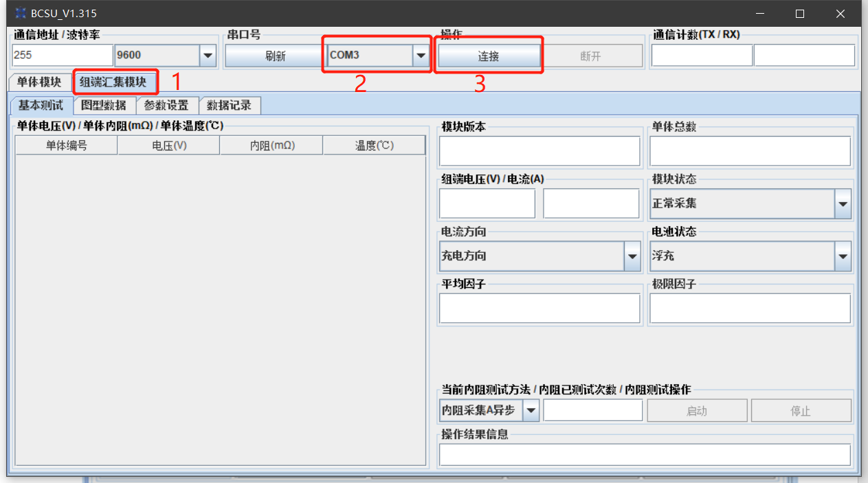Expand the COM3 serial port dropdown
This screenshot has height=483, width=868.
421,56
